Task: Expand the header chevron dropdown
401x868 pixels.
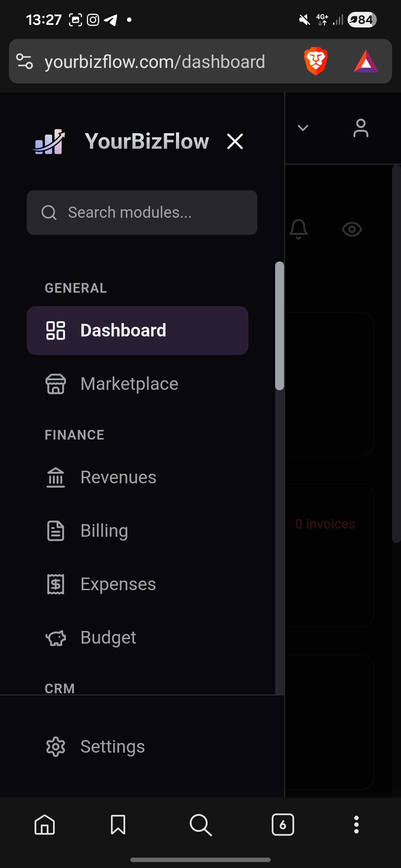Action: tap(303, 128)
